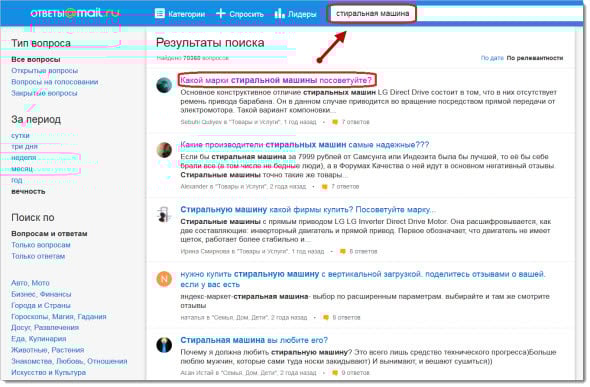Click '9 ответов' under Асан Истай's question

(x=356, y=373)
